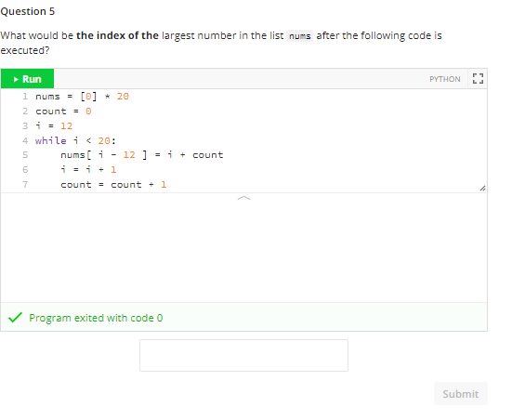Click the PYTHON language label

click(x=445, y=79)
